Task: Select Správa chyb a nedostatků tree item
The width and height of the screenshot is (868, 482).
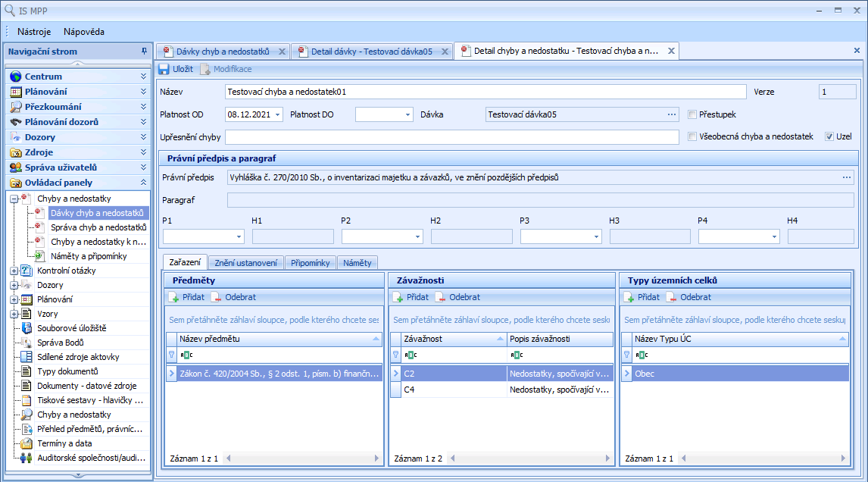Action: tap(98, 227)
